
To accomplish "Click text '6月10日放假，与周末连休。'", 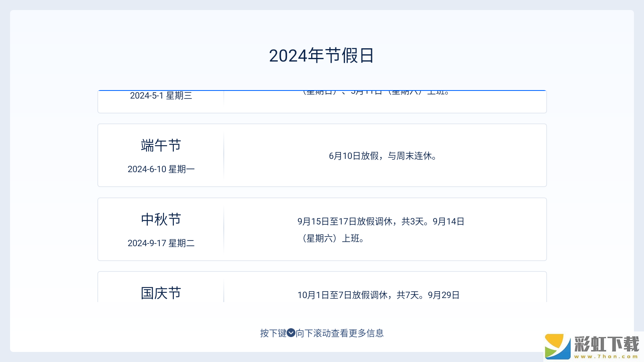I will pos(383,156).
